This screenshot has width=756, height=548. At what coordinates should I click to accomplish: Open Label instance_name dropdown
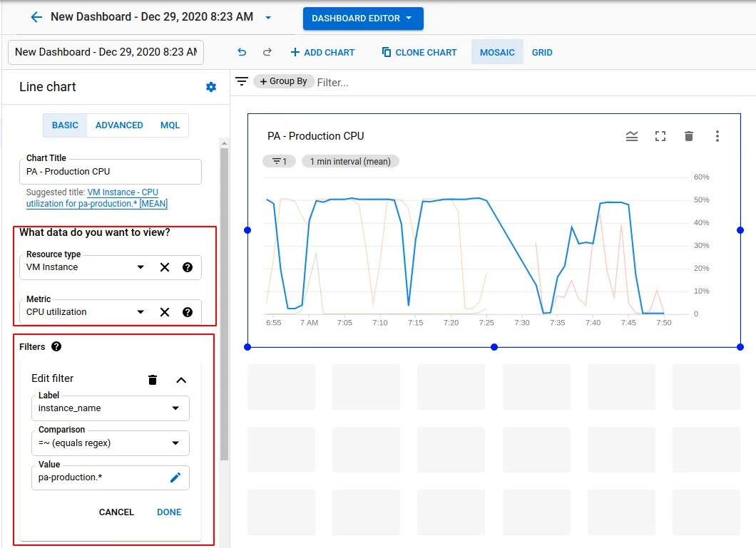point(111,408)
